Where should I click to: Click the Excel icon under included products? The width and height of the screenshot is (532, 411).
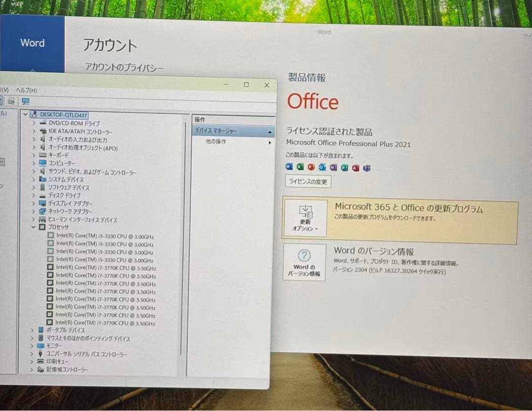(300, 167)
